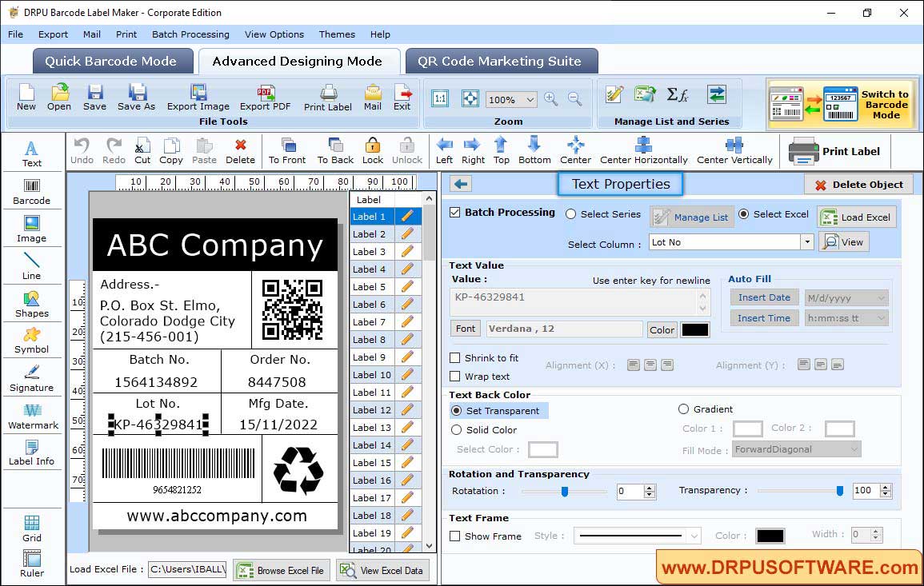Open the formula (Σfx) series icon

coord(677,95)
